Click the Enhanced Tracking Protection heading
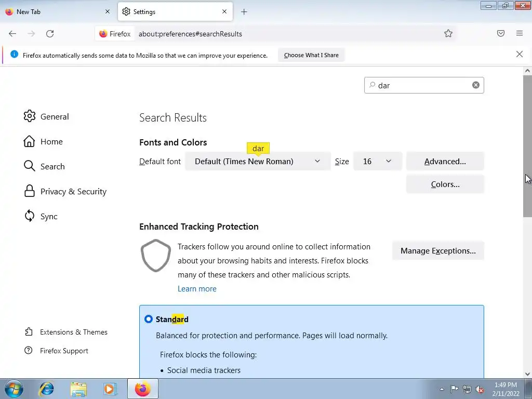Image resolution: width=532 pixels, height=399 pixels. point(199,227)
